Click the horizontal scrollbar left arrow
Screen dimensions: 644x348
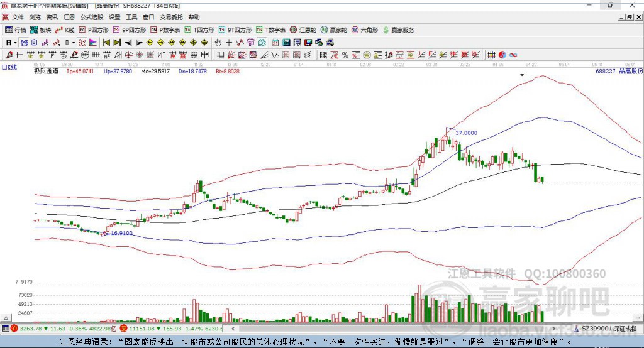point(233,329)
